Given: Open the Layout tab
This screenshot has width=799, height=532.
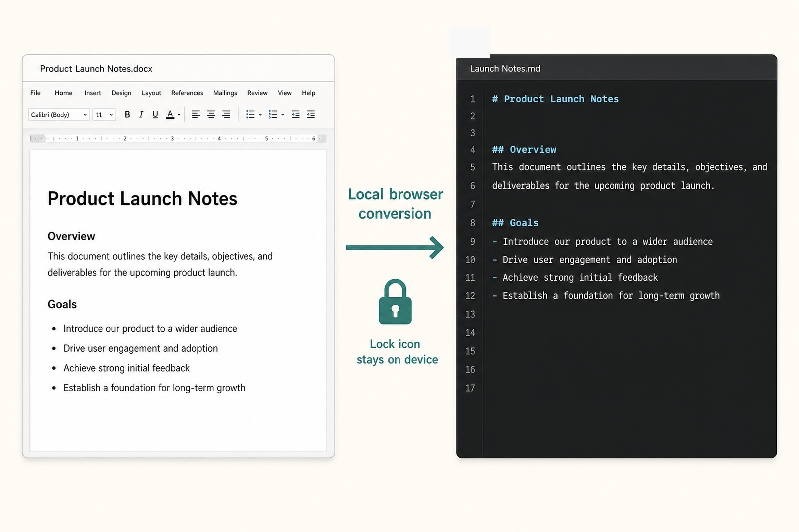Looking at the screenshot, I should pyautogui.click(x=151, y=93).
